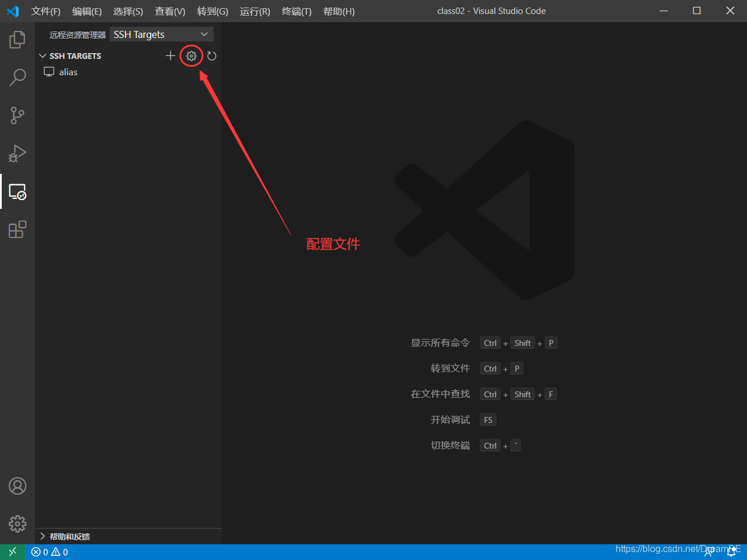Close the VS Code window

coord(730,11)
